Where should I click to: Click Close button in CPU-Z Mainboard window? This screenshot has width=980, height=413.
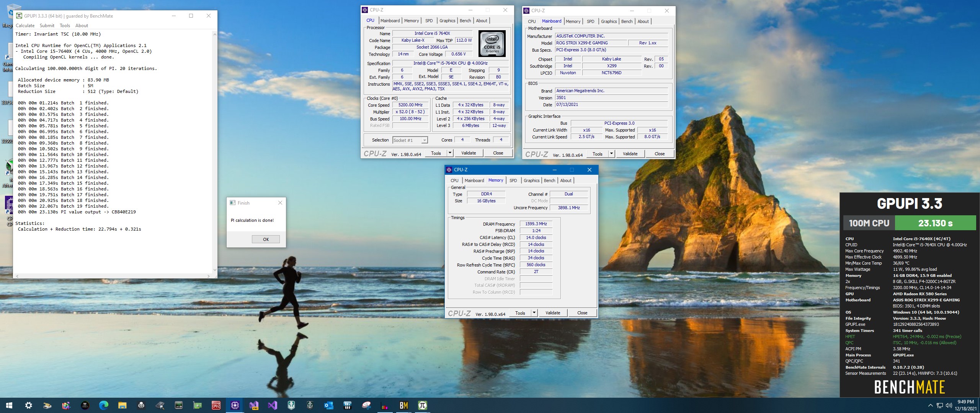click(660, 154)
